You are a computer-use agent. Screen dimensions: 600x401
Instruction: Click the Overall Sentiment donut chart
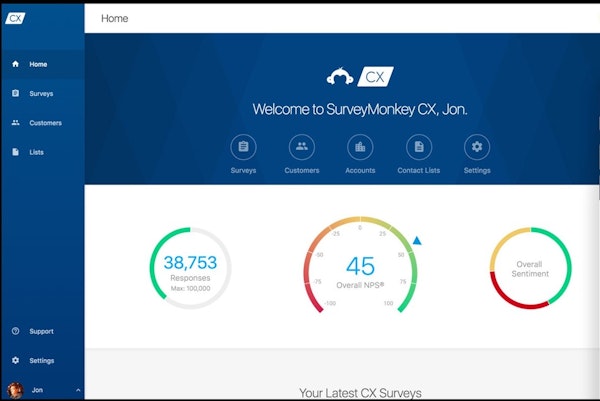pyautogui.click(x=530, y=268)
